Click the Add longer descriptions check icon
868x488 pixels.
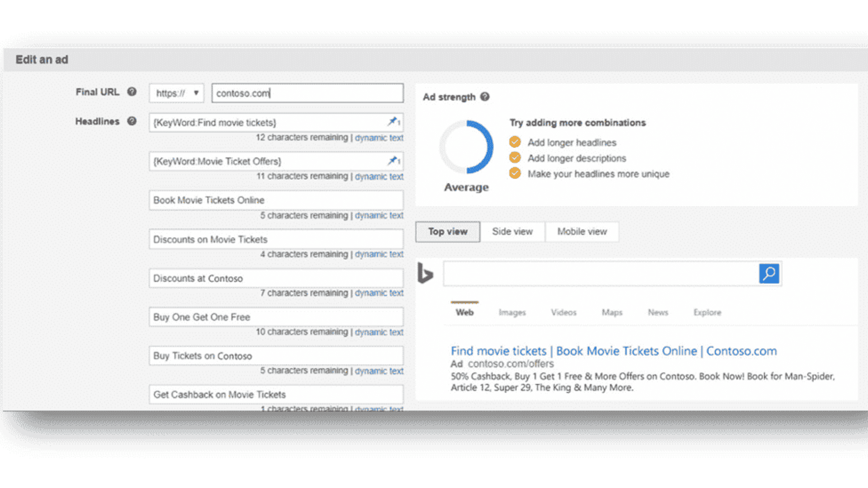pos(515,158)
